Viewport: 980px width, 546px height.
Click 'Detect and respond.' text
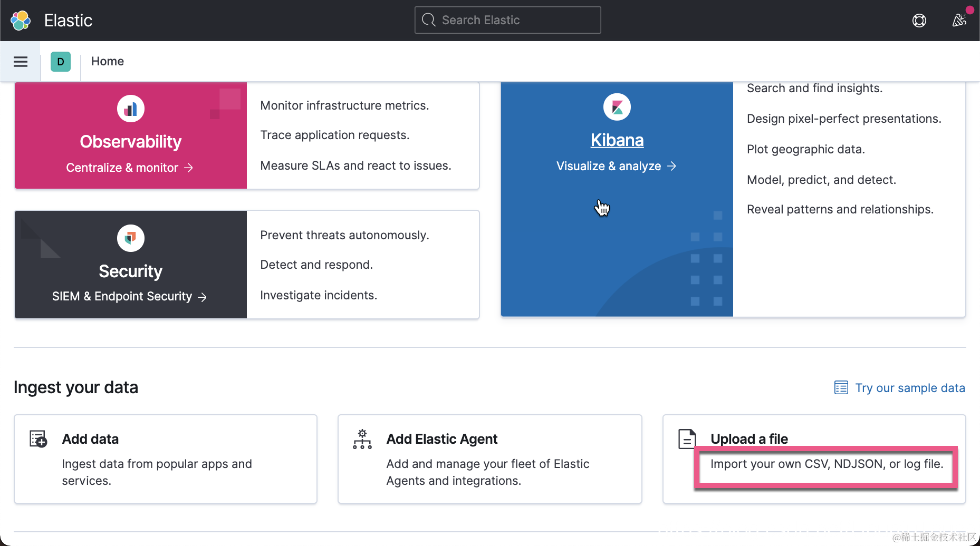coord(316,265)
